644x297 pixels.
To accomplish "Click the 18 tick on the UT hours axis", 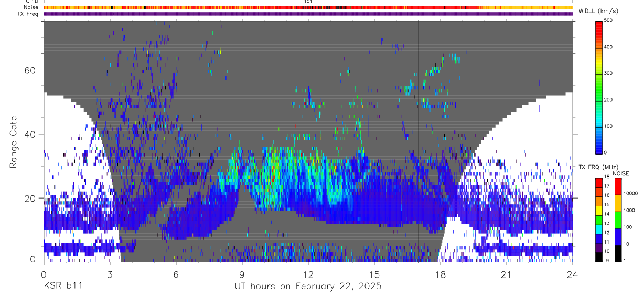I will [x=441, y=274].
